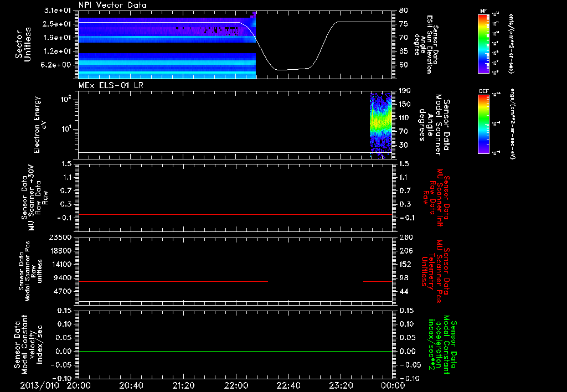The image size is (567, 392).
Task: Click the NF color scale bar
Action: click(483, 43)
